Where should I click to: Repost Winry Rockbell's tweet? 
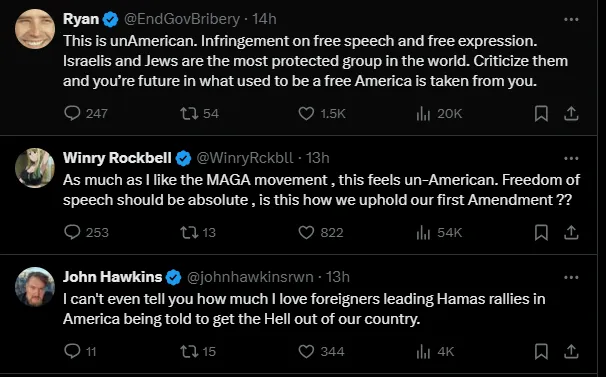coord(198,232)
